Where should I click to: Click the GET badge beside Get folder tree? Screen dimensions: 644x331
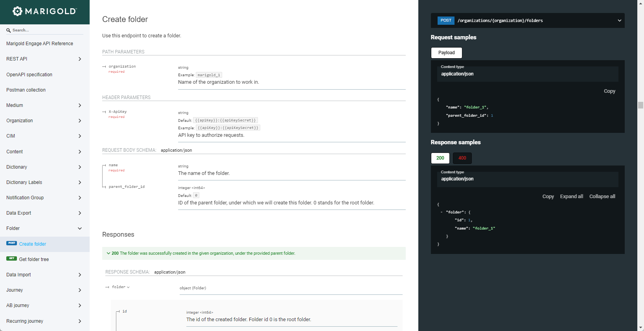tap(11, 259)
